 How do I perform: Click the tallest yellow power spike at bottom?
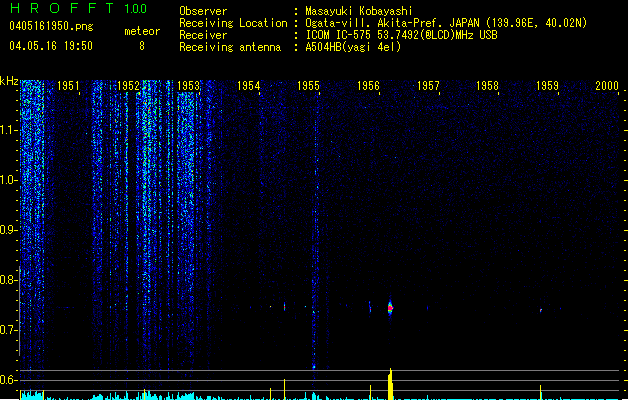click(x=390, y=384)
